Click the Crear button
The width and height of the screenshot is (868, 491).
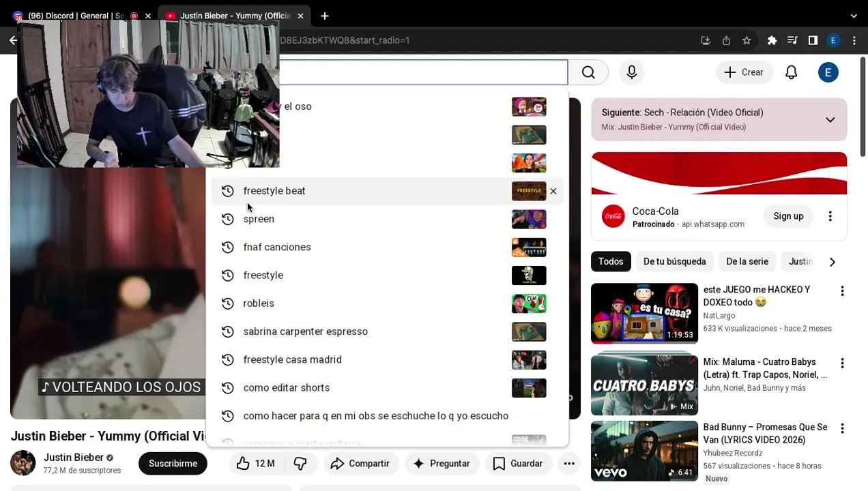click(744, 72)
